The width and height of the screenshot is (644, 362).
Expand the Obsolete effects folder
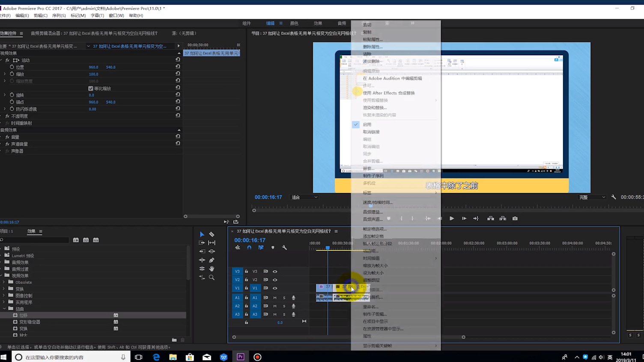click(x=4, y=282)
